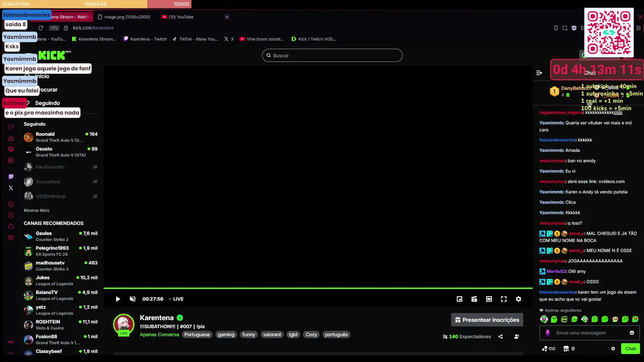The height and width of the screenshot is (362, 644).
Task: Open channel points infinity icon
Action: click(x=549, y=348)
